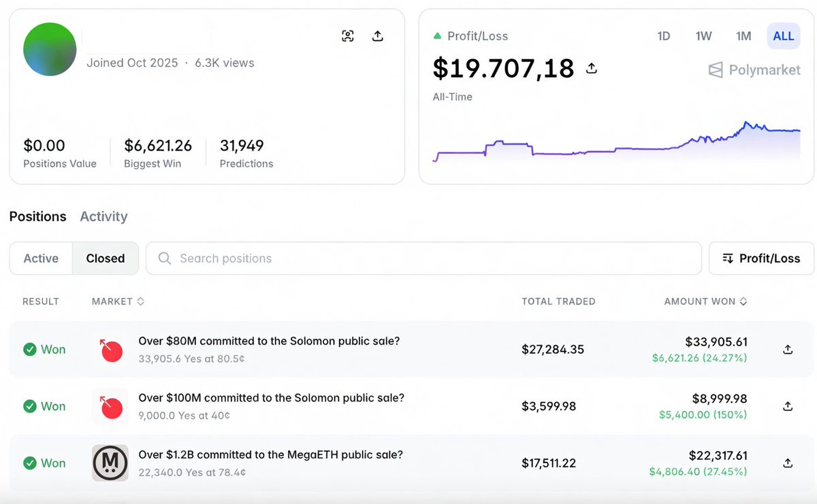This screenshot has width=817, height=504.
Task: Click the 'Joined Oct 2025' text
Action: (x=132, y=63)
